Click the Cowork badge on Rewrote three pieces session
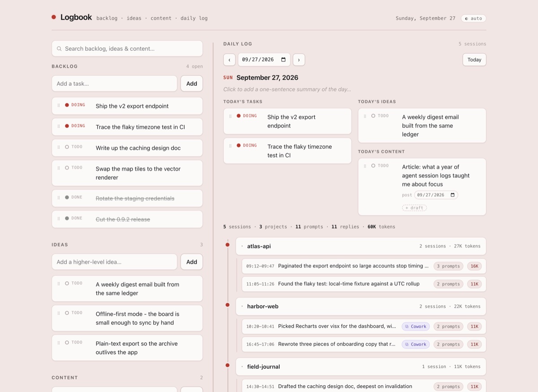 [416, 344]
